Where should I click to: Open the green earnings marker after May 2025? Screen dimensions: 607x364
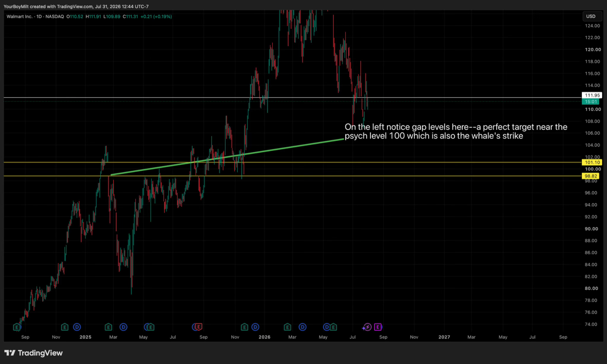(151, 327)
